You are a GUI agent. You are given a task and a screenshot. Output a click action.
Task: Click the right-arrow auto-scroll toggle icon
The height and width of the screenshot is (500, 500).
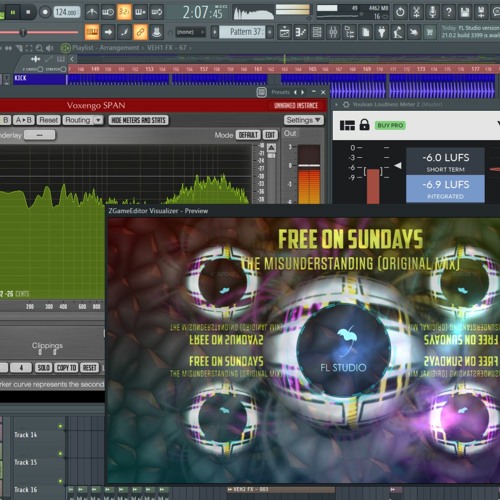point(108,32)
